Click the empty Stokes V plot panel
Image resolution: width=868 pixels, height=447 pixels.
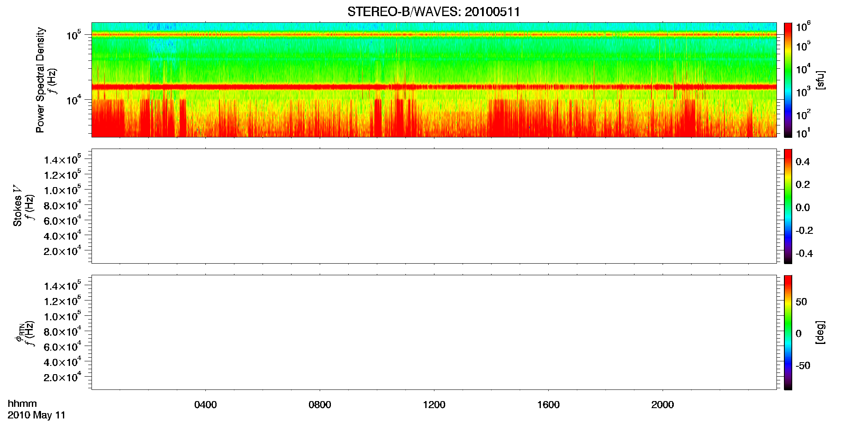pos(434,206)
